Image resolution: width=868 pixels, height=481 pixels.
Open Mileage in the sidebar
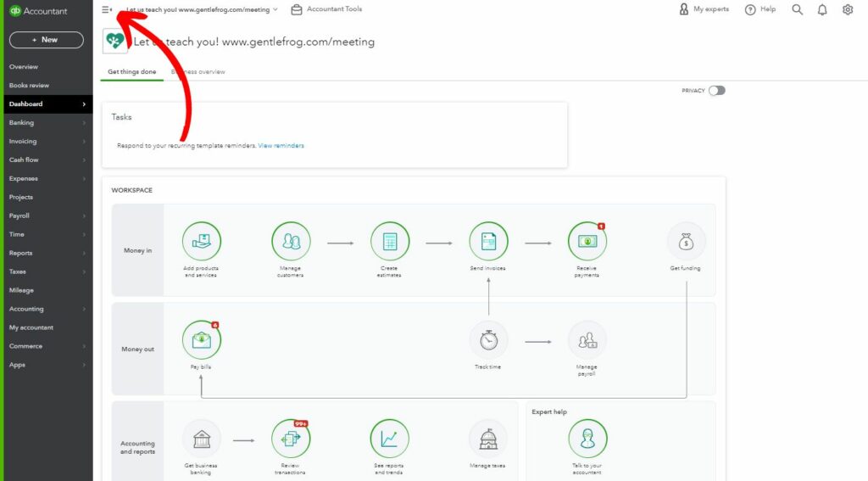coord(22,290)
